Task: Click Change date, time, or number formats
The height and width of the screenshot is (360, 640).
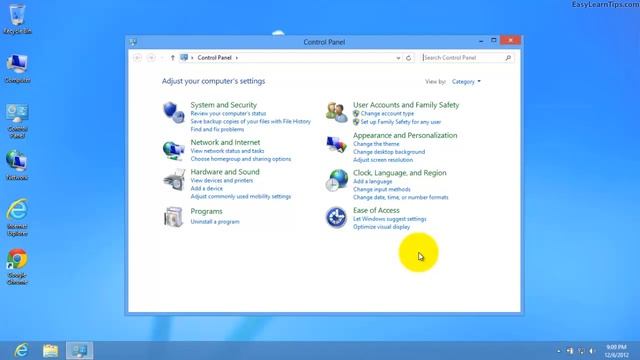Action: 401,197
